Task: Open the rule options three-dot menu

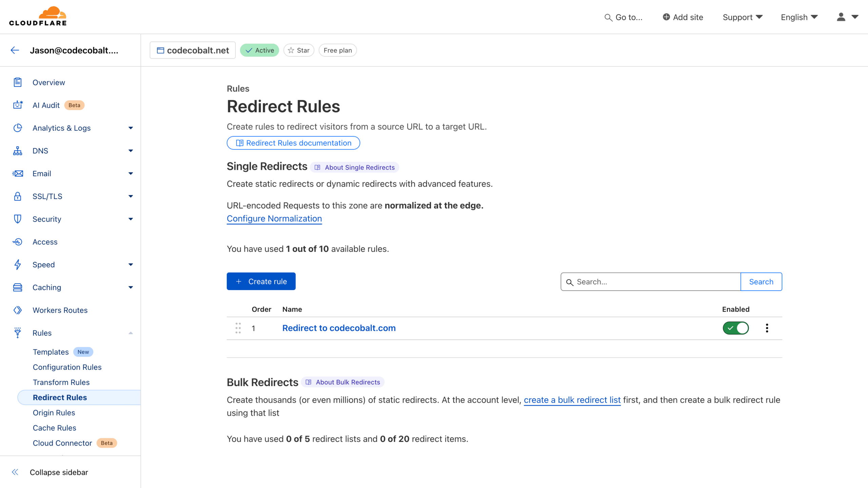Action: 767,328
